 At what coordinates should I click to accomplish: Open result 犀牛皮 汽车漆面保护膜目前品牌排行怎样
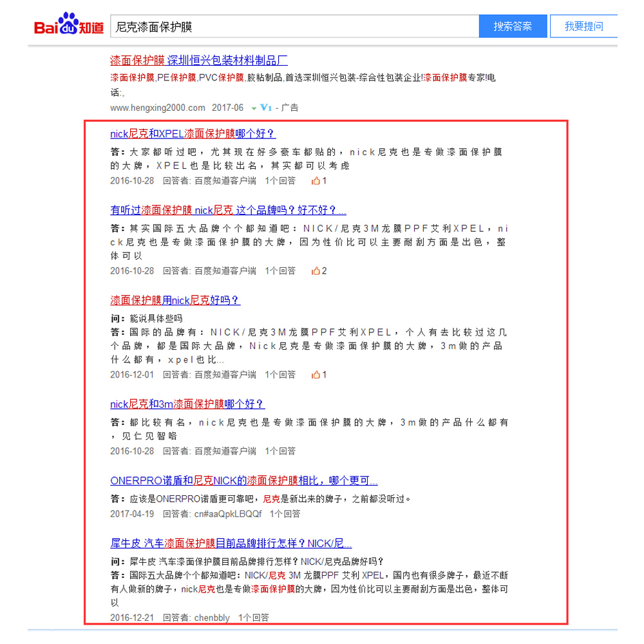(231, 544)
